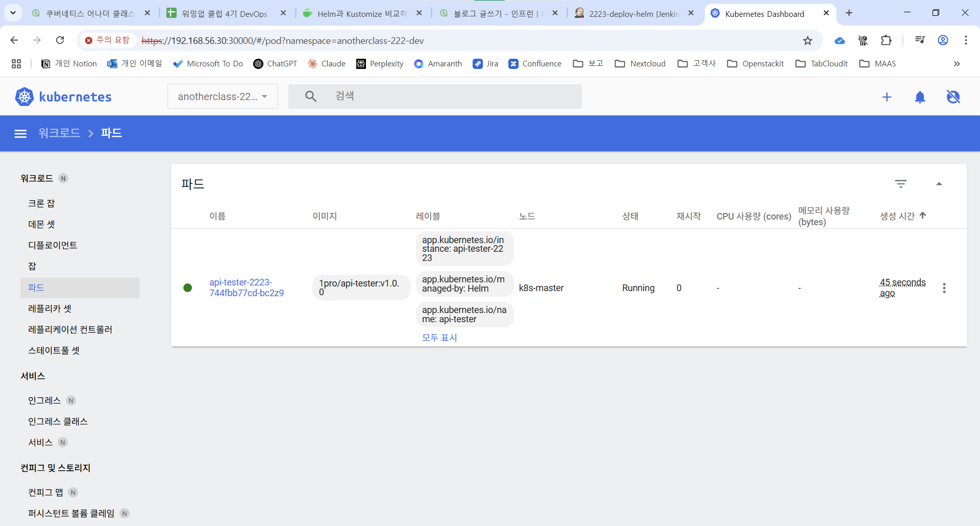This screenshot has width=980, height=526.
Task: Open the Nextcloud bookmark folder
Action: (x=641, y=64)
